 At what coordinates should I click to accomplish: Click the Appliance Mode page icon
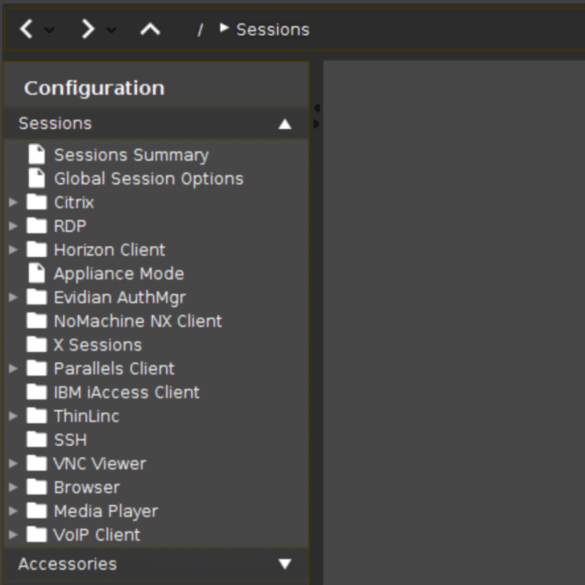37,273
